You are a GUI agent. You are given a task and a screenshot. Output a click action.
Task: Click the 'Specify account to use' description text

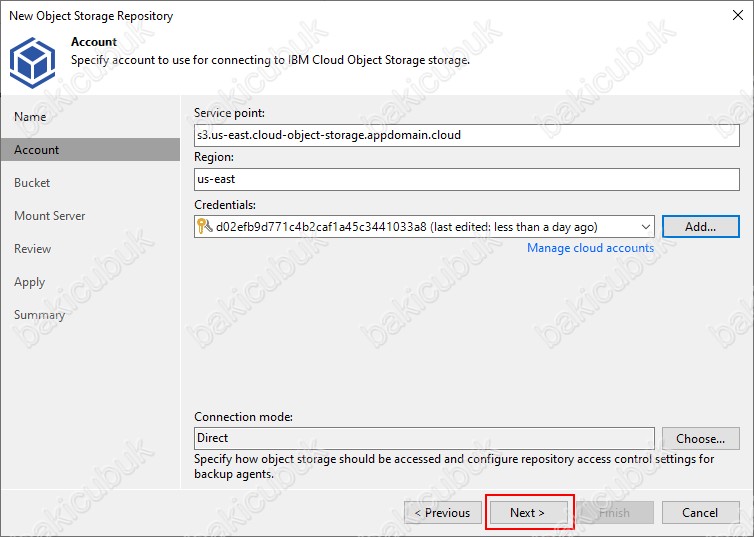270,60
